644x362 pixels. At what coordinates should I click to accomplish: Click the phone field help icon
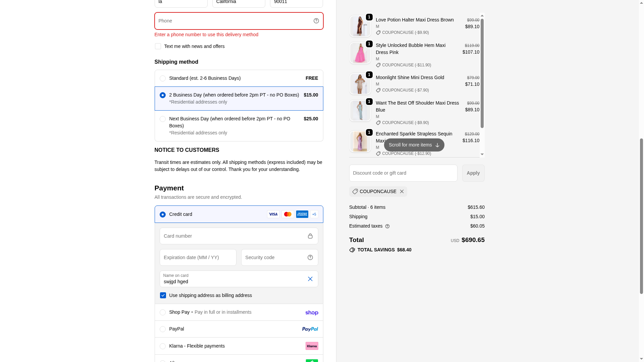point(316,21)
